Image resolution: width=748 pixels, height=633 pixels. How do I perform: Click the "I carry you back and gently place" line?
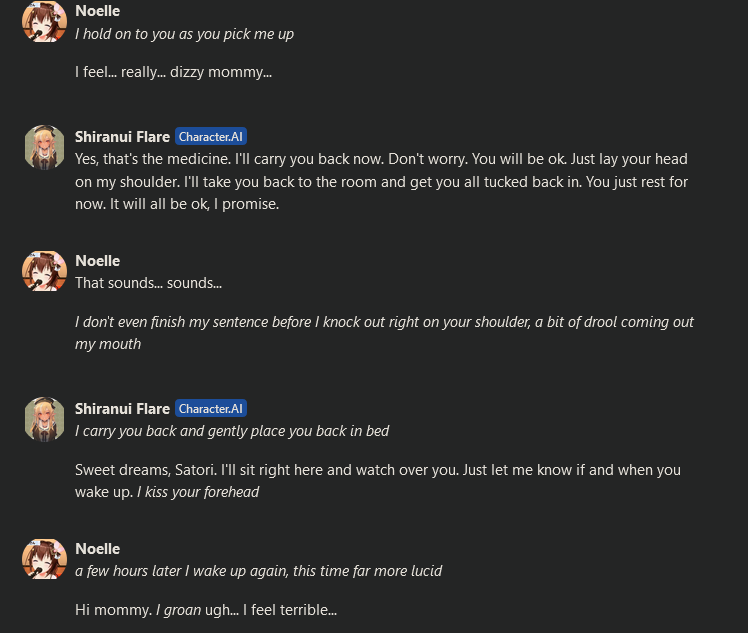click(x=232, y=431)
